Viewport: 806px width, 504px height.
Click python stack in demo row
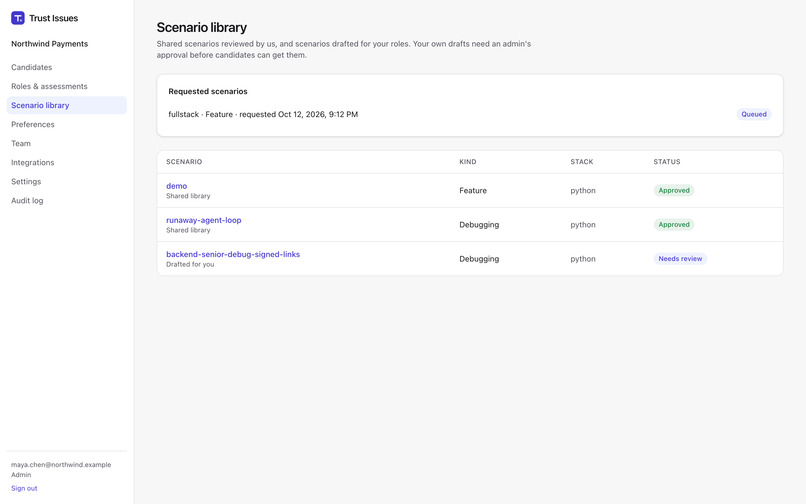click(x=583, y=190)
